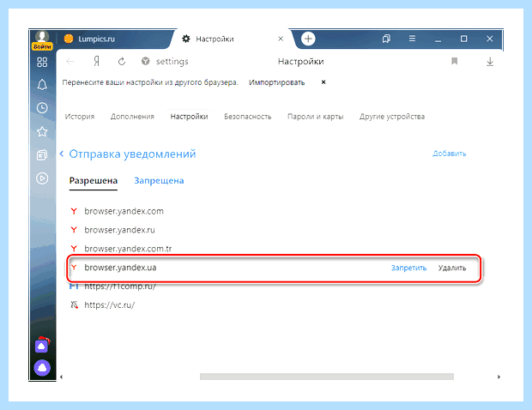Image resolution: width=532 pixels, height=410 pixels.
Task: Open new tab with plus button
Action: click(x=308, y=39)
